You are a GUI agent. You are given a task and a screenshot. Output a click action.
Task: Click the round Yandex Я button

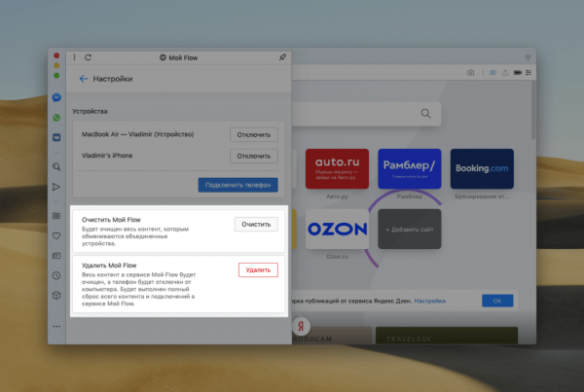(301, 327)
